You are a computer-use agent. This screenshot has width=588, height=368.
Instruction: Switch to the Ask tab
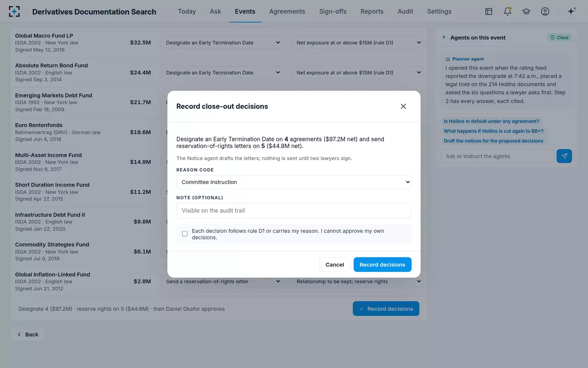[216, 11]
